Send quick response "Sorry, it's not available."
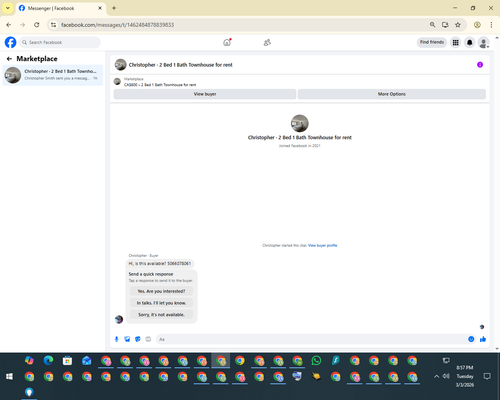The height and width of the screenshot is (400, 500). [161, 314]
